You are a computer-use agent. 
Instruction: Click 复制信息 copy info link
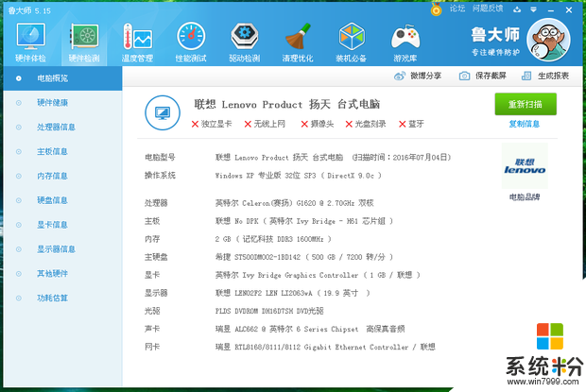[524, 124]
